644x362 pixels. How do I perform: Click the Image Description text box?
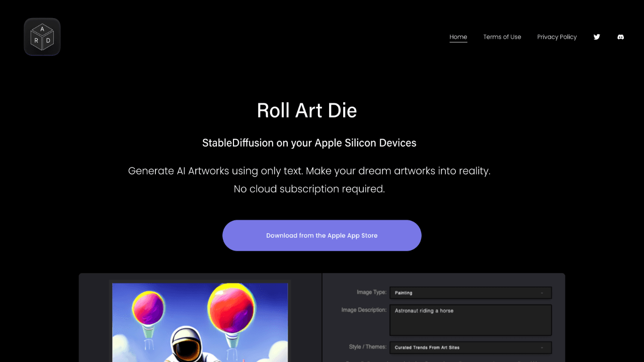pyautogui.click(x=470, y=320)
